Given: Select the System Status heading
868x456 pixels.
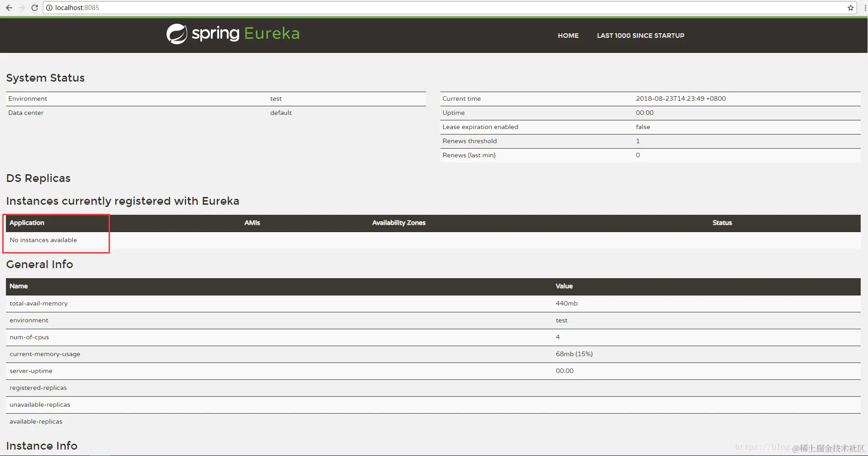Looking at the screenshot, I should pyautogui.click(x=45, y=78).
